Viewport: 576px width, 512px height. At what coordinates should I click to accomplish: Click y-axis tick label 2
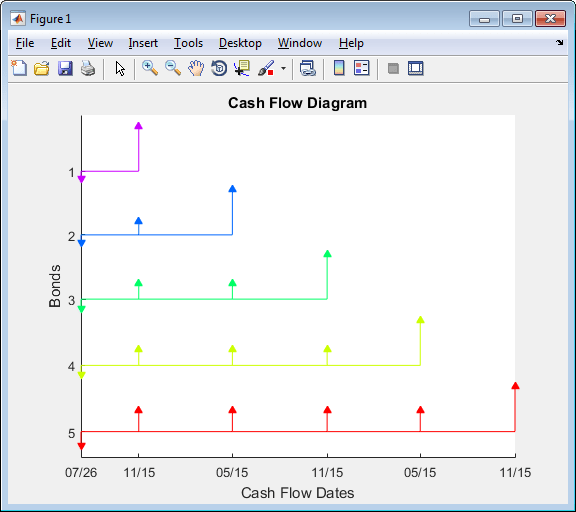71,237
